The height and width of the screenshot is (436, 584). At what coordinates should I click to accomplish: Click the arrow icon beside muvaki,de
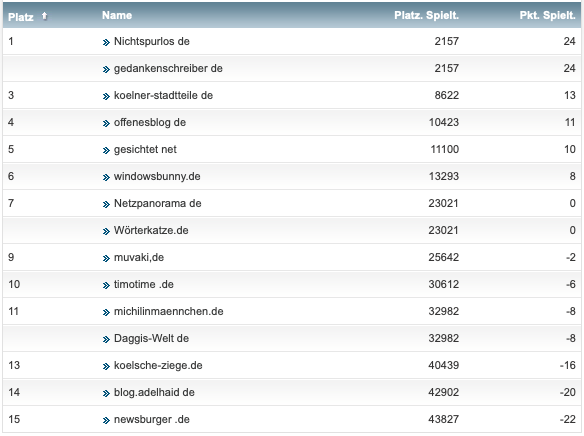(106, 258)
